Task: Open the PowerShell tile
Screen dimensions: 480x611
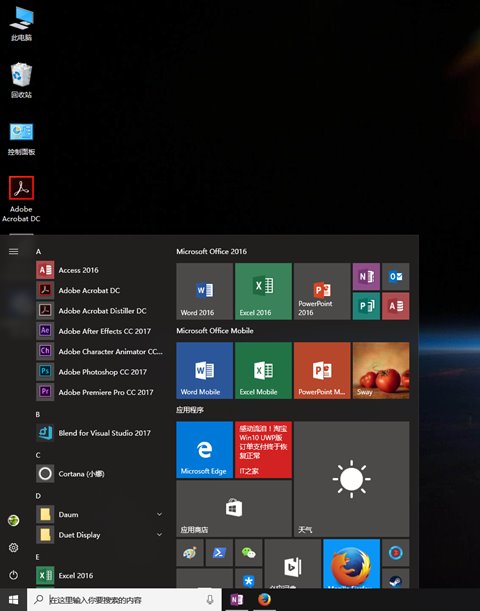Action: 219,553
